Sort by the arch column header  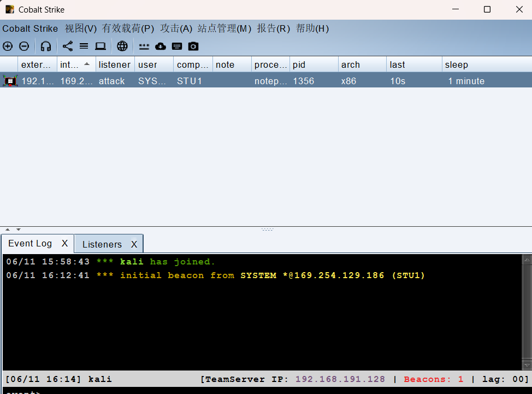click(362, 64)
